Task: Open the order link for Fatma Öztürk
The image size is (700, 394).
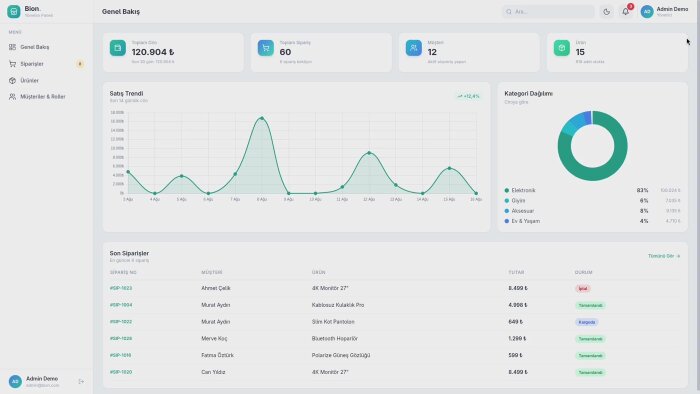Action: (x=121, y=355)
